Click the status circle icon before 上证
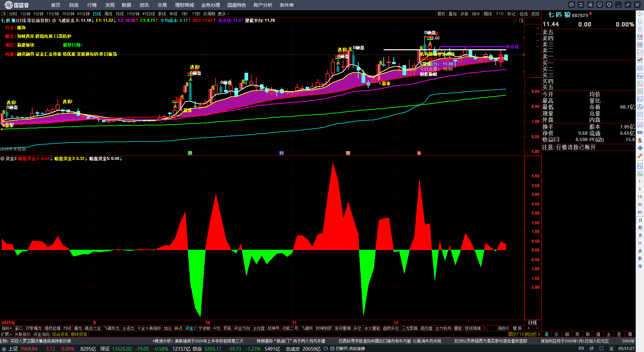This screenshot has width=644, height=352. click(4, 349)
